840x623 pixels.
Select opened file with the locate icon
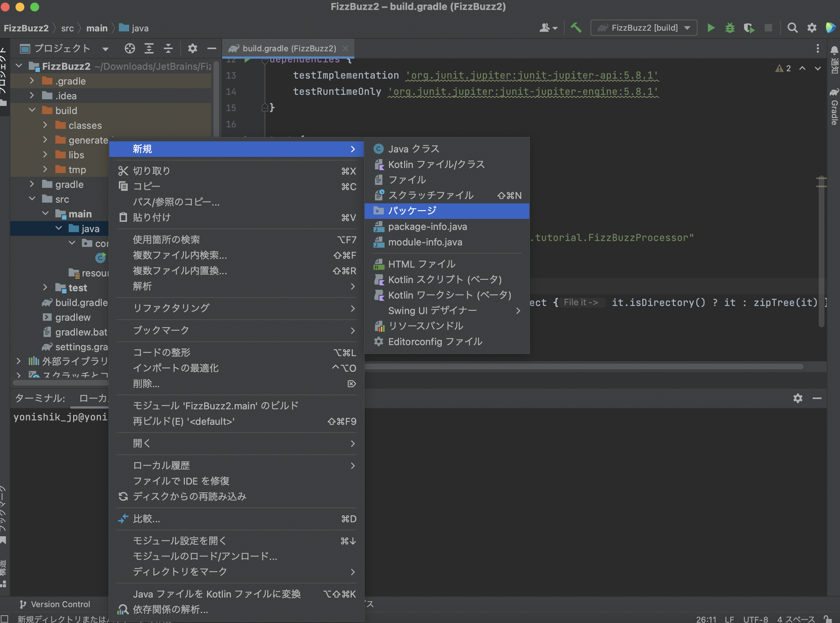pyautogui.click(x=130, y=48)
